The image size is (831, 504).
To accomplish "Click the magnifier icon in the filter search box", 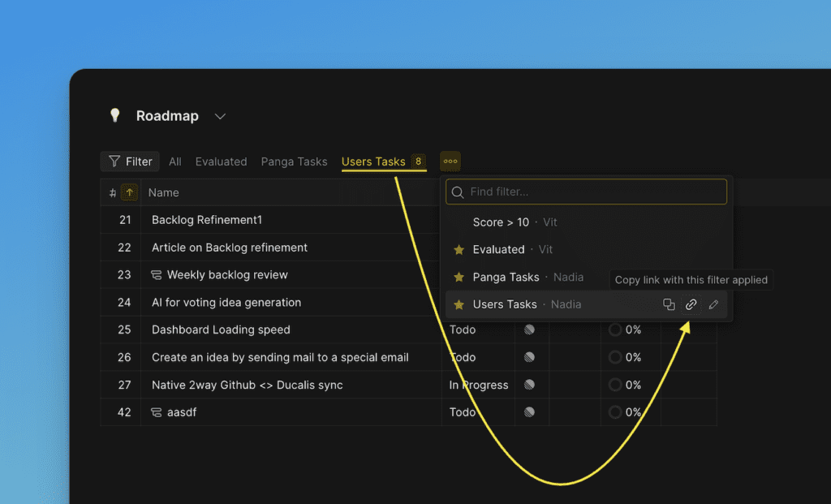I will pos(458,192).
